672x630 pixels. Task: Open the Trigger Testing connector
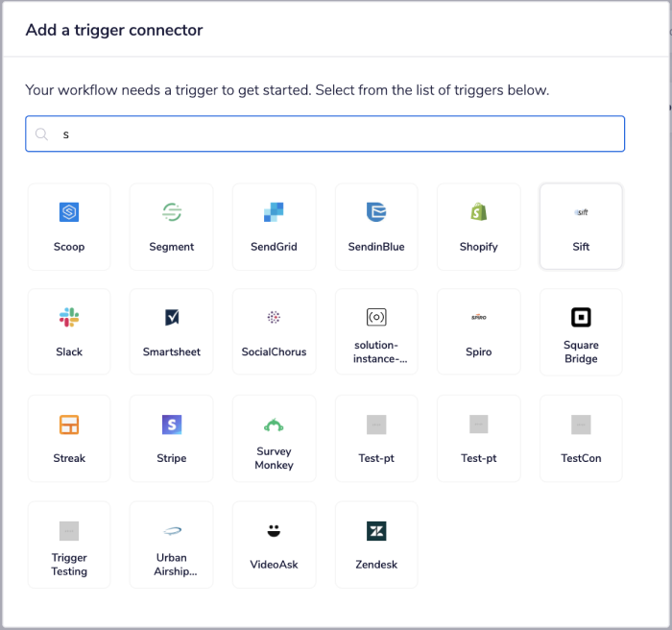point(69,545)
